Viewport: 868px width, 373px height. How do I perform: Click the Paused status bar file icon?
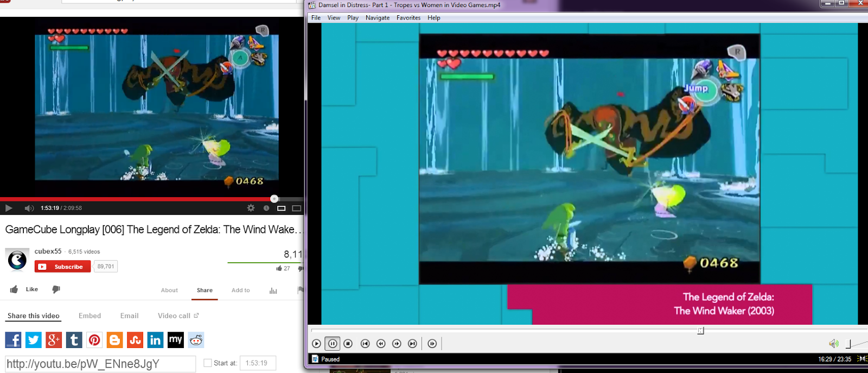pyautogui.click(x=315, y=359)
